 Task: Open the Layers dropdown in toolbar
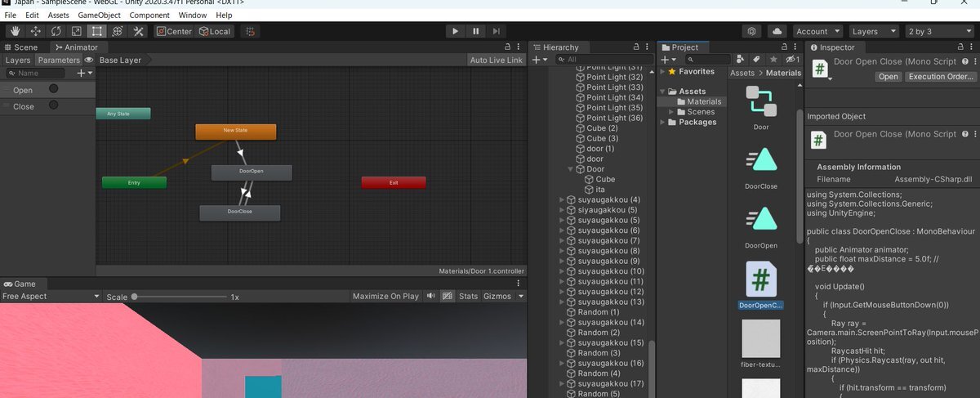pyautogui.click(x=874, y=31)
